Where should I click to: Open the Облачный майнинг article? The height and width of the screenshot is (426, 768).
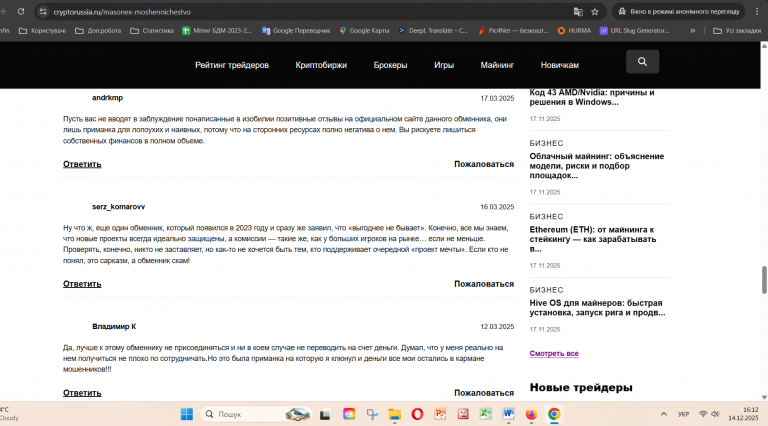click(597, 166)
